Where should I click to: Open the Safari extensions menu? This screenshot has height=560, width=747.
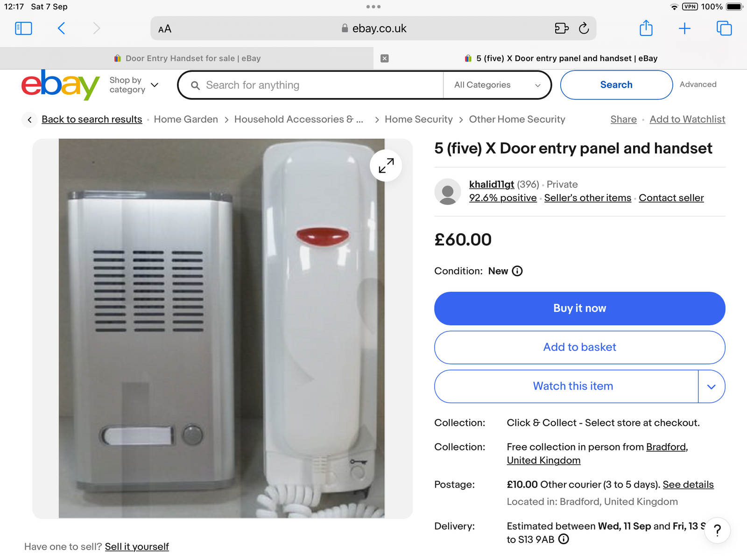[562, 28]
